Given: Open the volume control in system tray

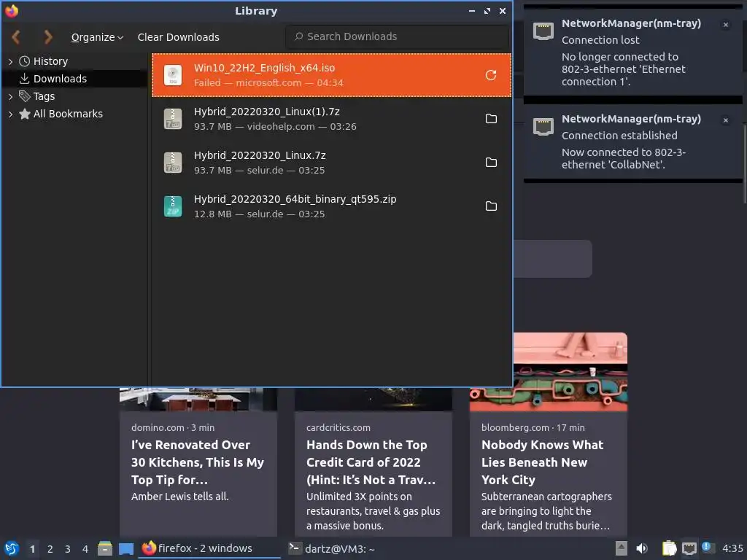Looking at the screenshot, I should (642, 548).
